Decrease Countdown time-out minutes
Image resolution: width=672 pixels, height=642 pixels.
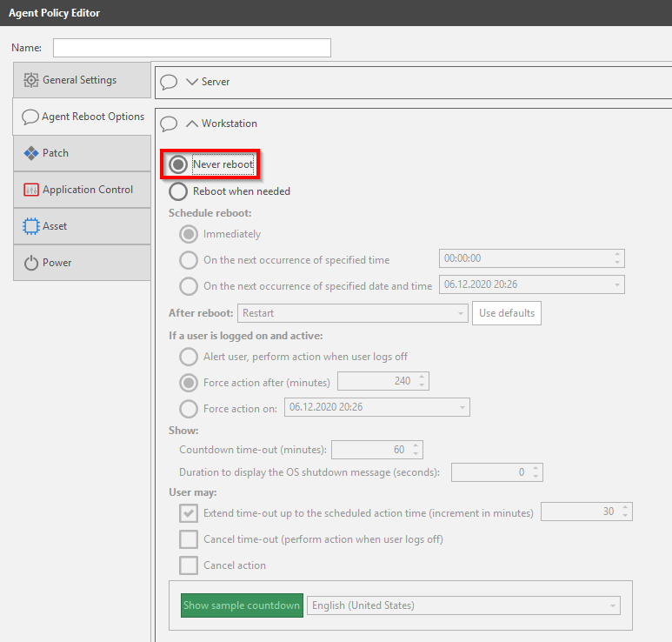pos(416,454)
